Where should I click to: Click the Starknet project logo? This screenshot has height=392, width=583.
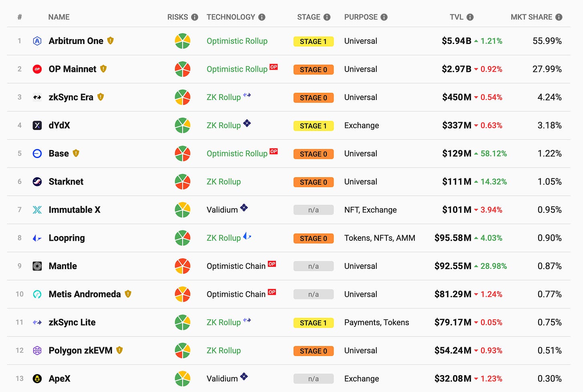point(37,182)
